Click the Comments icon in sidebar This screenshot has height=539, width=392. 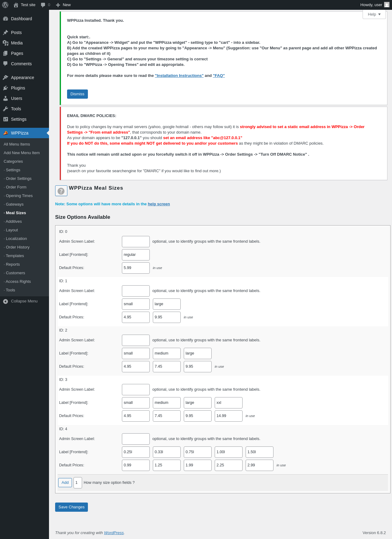[x=6, y=64]
